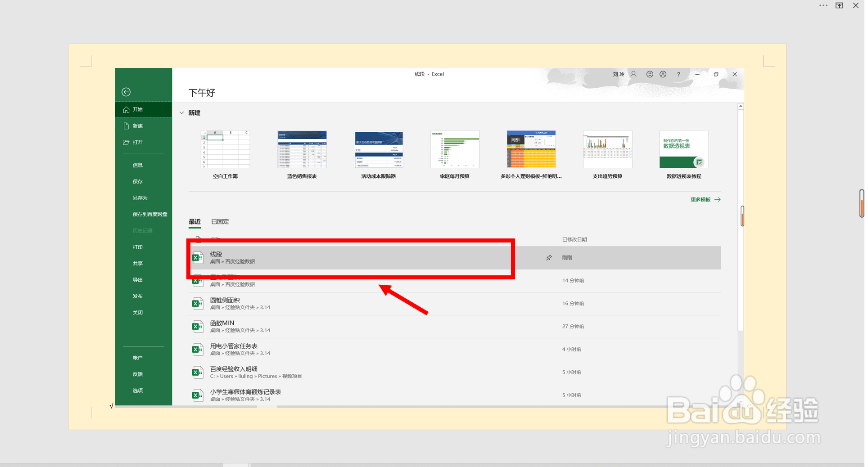Open the recent file 用电小管家任务表
Screen dimensions: 868x467
click(x=455, y=350)
